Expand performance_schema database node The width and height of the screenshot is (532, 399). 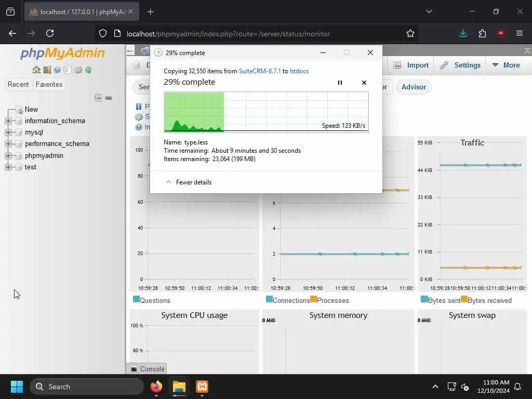tap(8, 144)
